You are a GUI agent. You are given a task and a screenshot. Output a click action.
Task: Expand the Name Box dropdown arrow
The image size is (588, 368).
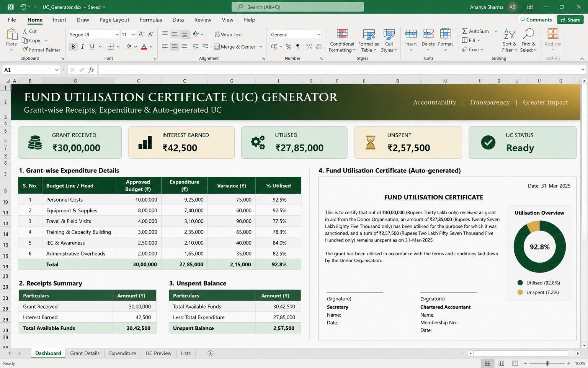click(57, 70)
